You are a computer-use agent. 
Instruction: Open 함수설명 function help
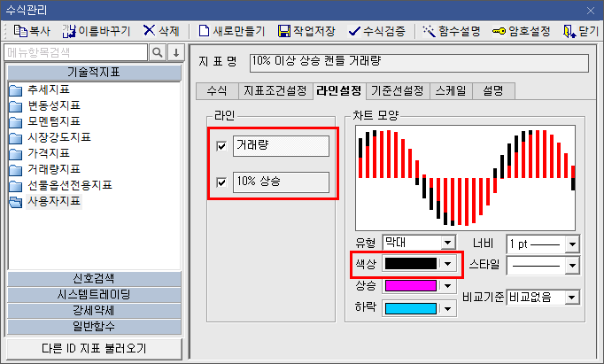429,31
